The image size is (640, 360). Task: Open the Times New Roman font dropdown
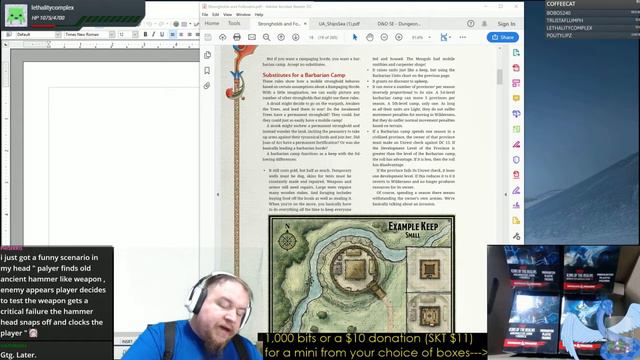pos(112,35)
